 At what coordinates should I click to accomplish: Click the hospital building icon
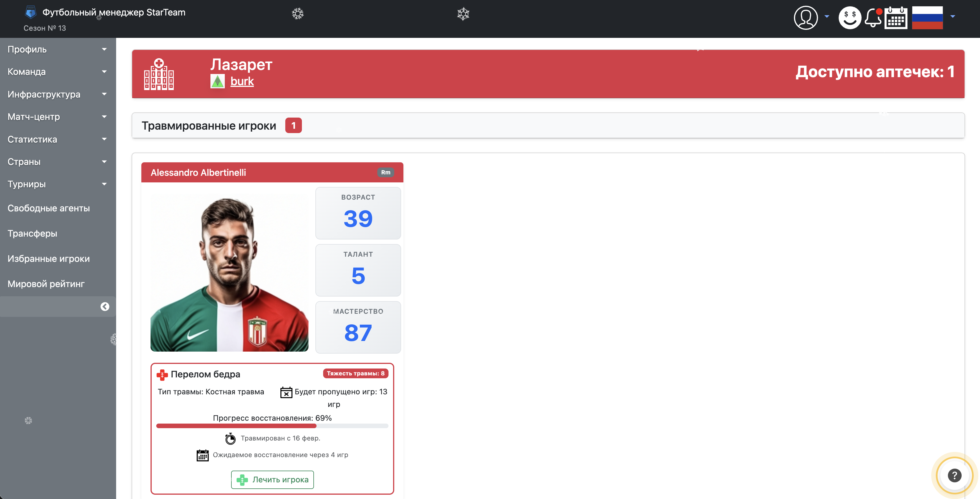pyautogui.click(x=159, y=74)
